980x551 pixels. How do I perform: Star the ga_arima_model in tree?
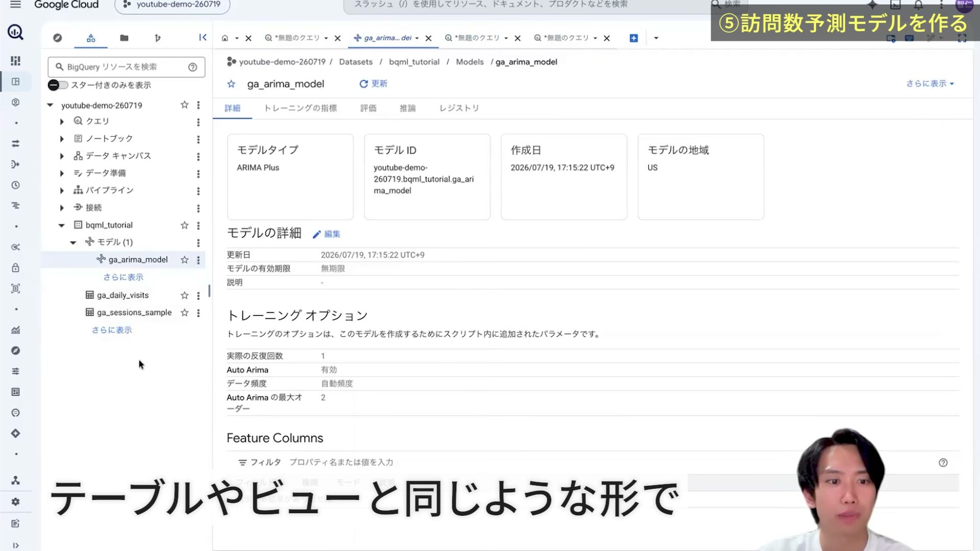tap(184, 260)
